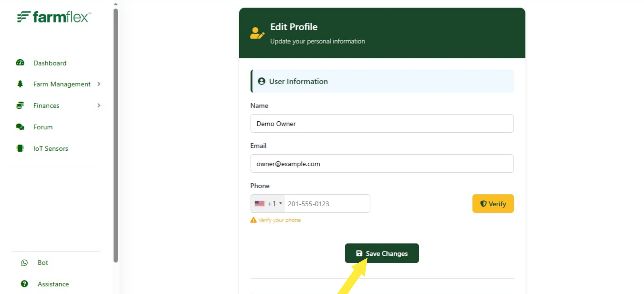Image resolution: width=644 pixels, height=294 pixels.
Task: Click the shield icon in Verify button
Action: 483,204
